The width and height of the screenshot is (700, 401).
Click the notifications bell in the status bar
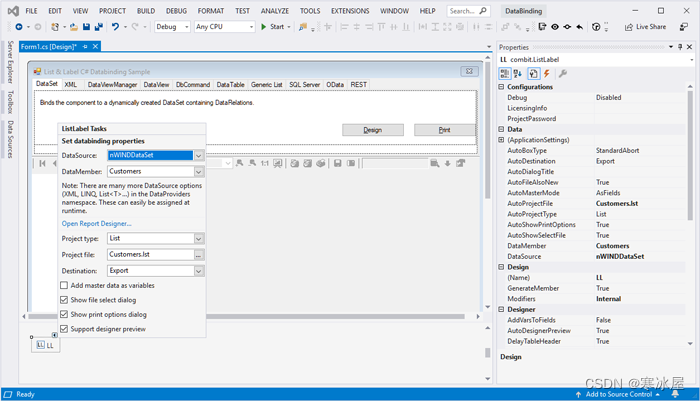coord(675,394)
